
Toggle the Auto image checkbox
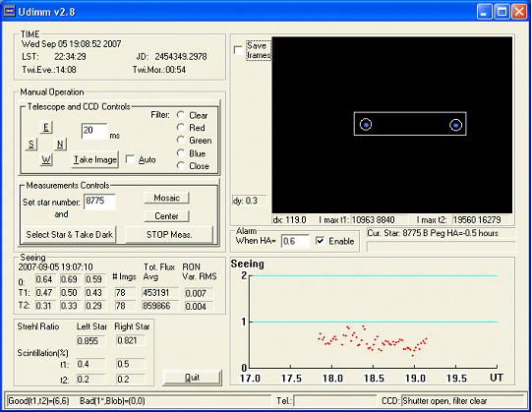click(130, 159)
